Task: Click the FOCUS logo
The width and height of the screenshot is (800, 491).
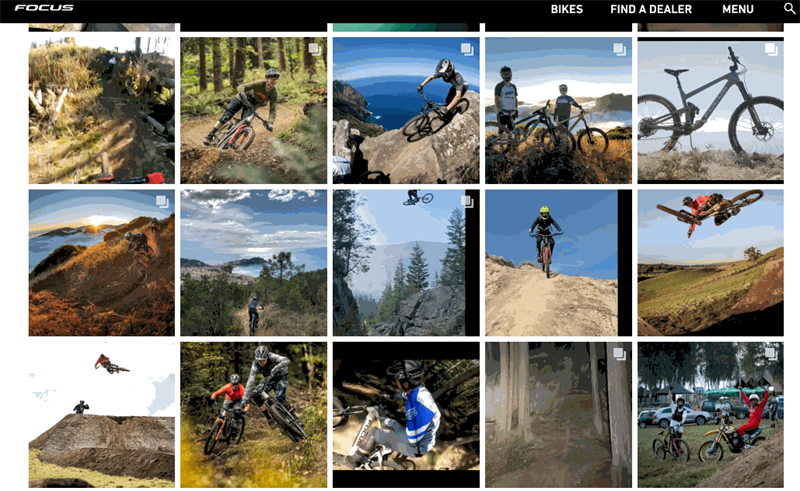Action: tap(44, 8)
